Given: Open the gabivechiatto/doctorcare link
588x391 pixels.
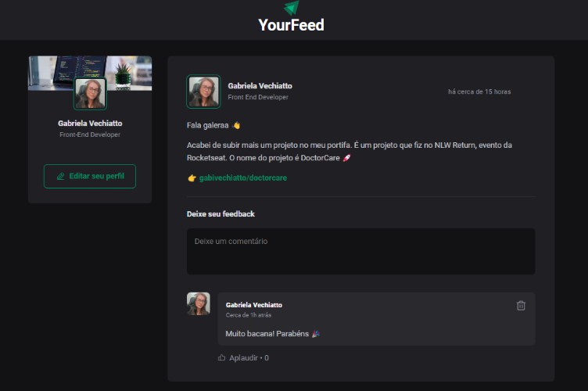Looking at the screenshot, I should click(x=243, y=178).
